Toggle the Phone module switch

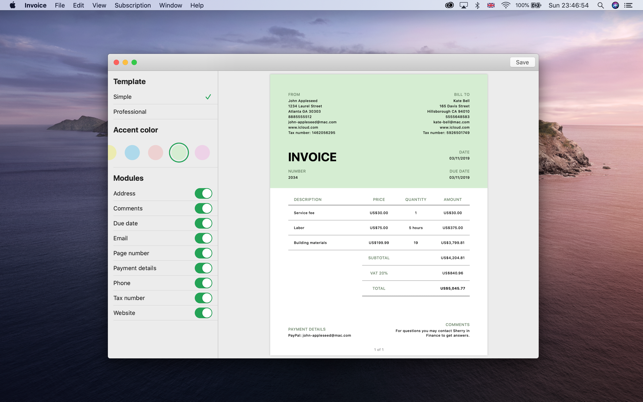[x=203, y=283]
